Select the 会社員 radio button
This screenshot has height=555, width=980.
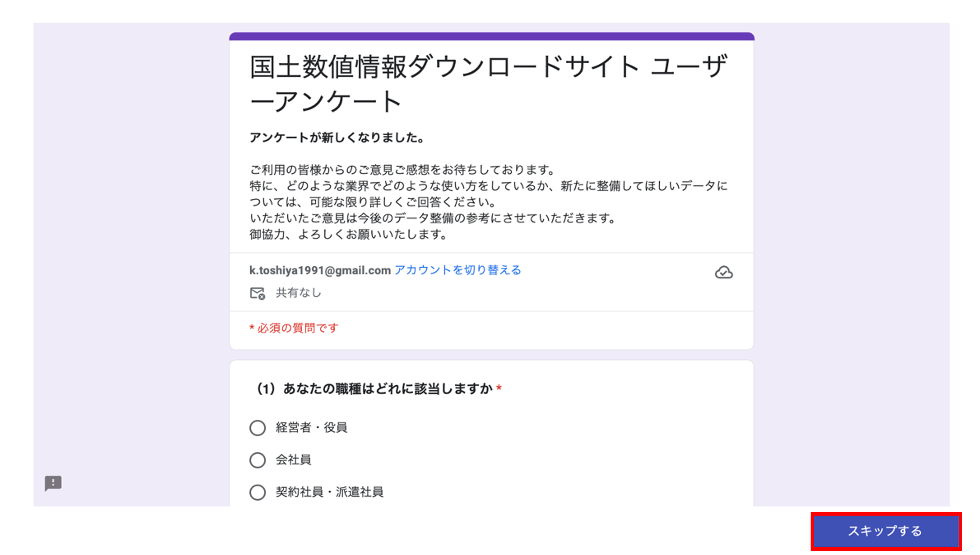point(258,460)
